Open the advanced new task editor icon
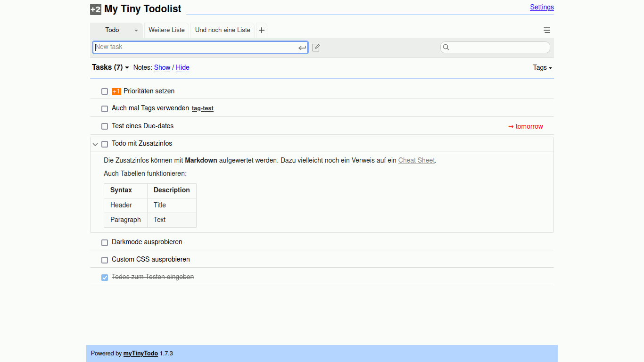The width and height of the screenshot is (644, 362). point(316,48)
